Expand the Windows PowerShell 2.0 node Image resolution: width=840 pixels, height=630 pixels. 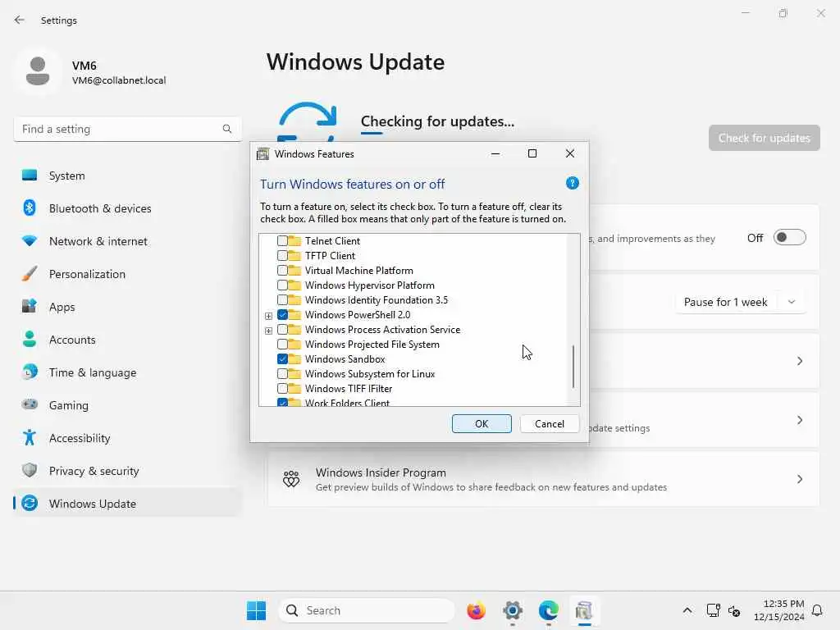point(268,316)
